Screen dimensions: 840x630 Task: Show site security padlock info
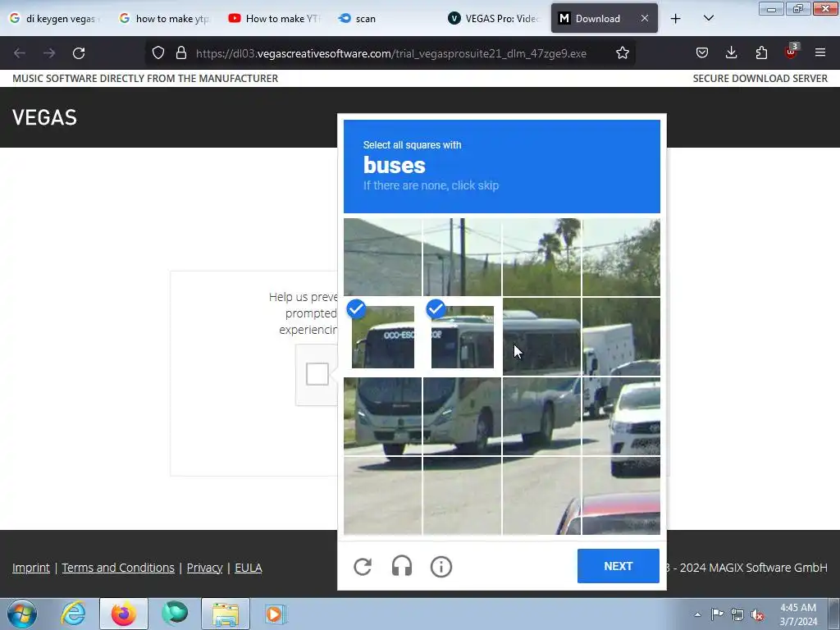(181, 53)
